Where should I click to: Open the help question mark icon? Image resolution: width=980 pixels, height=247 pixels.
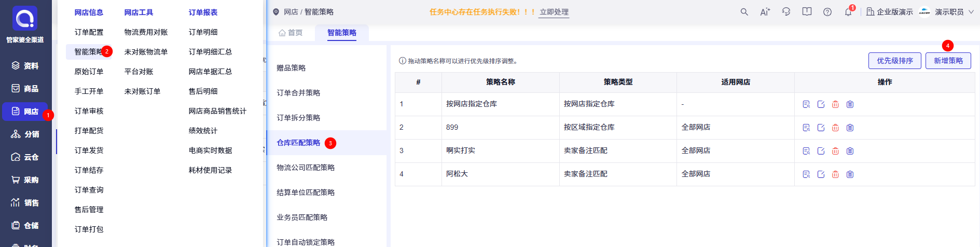pyautogui.click(x=827, y=12)
